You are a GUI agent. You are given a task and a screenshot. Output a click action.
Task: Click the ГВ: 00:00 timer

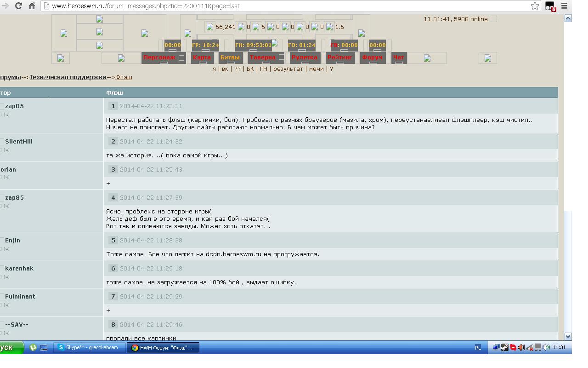pyautogui.click(x=344, y=45)
